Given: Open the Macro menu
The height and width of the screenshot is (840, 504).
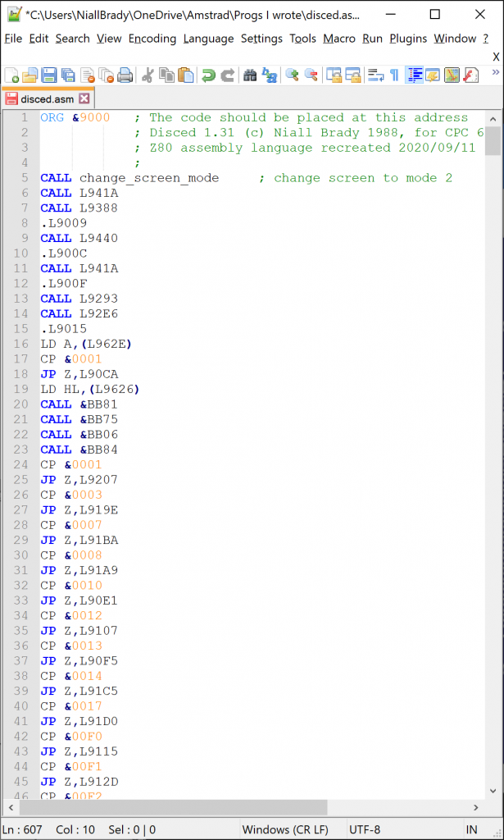Looking at the screenshot, I should click(339, 39).
